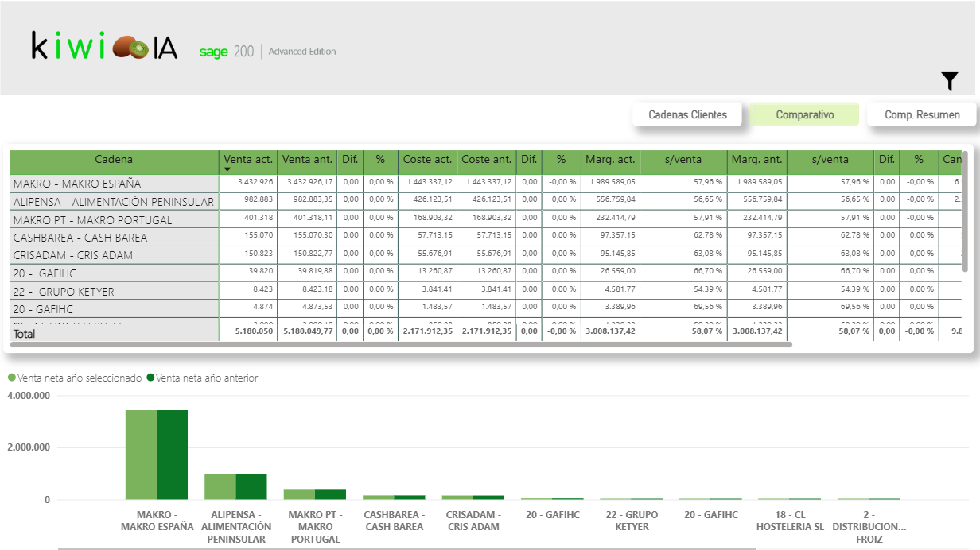Select the Comparativo tab
Screen dimensions: 980x550
(804, 114)
